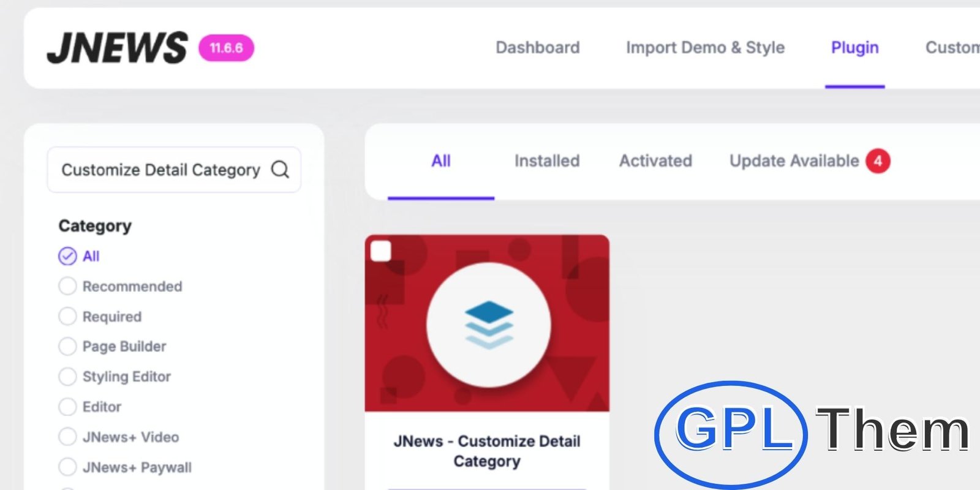
Task: Click the plugin search input field
Action: (160, 170)
